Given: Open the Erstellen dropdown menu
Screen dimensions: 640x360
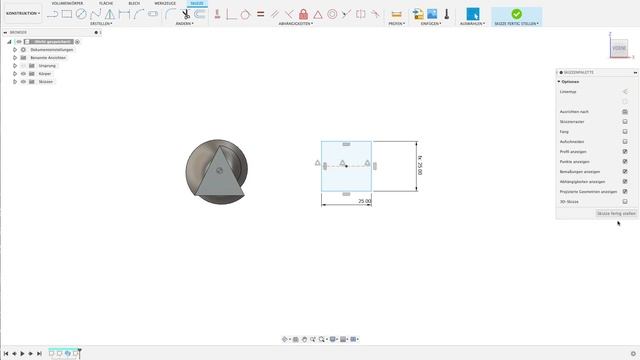Looking at the screenshot, I should coord(101,24).
